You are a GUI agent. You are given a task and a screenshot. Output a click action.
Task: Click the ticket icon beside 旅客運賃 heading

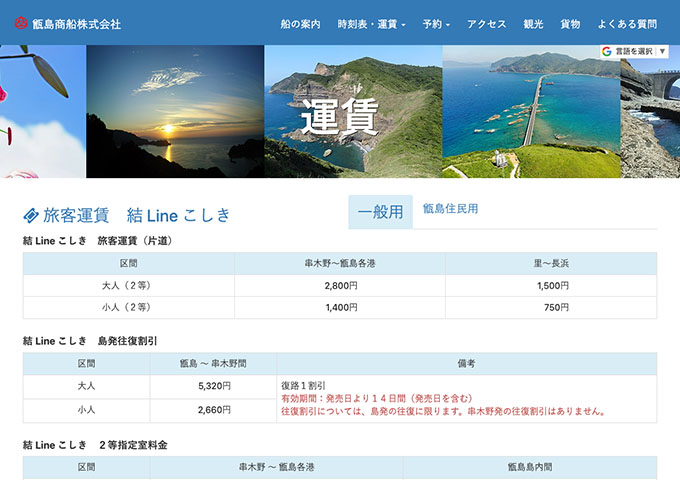pyautogui.click(x=31, y=215)
